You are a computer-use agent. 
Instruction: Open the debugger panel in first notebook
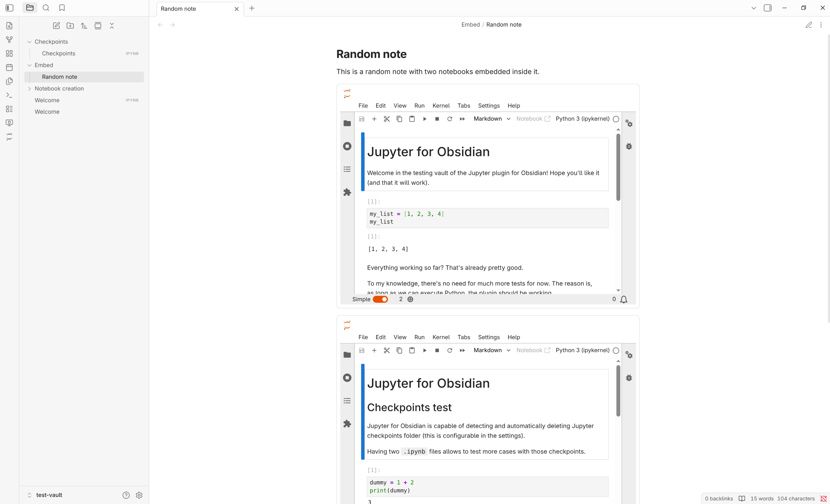coord(629,146)
